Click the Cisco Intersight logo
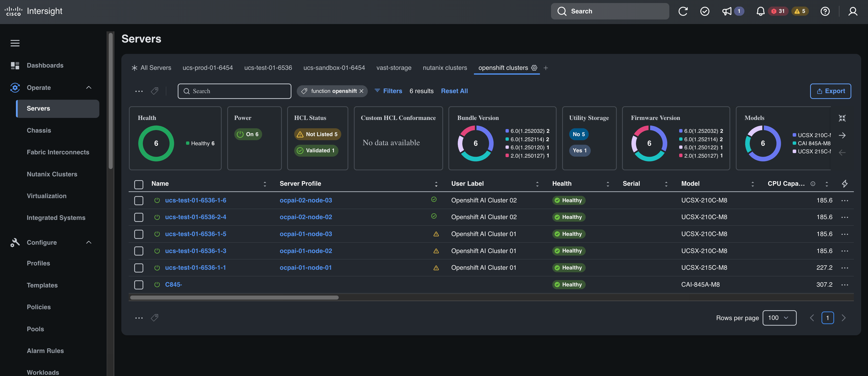 tap(34, 11)
